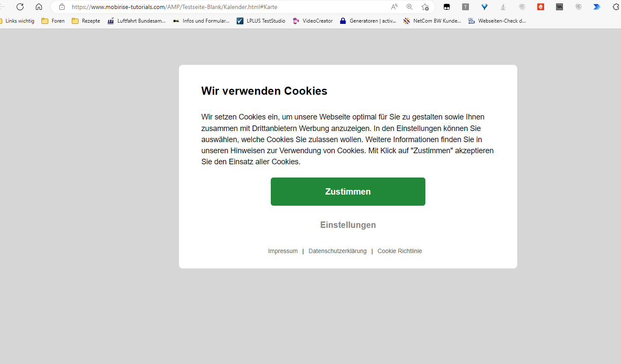Open the LPLUS TestStudio bookmark
The image size is (621, 364).
tap(261, 21)
